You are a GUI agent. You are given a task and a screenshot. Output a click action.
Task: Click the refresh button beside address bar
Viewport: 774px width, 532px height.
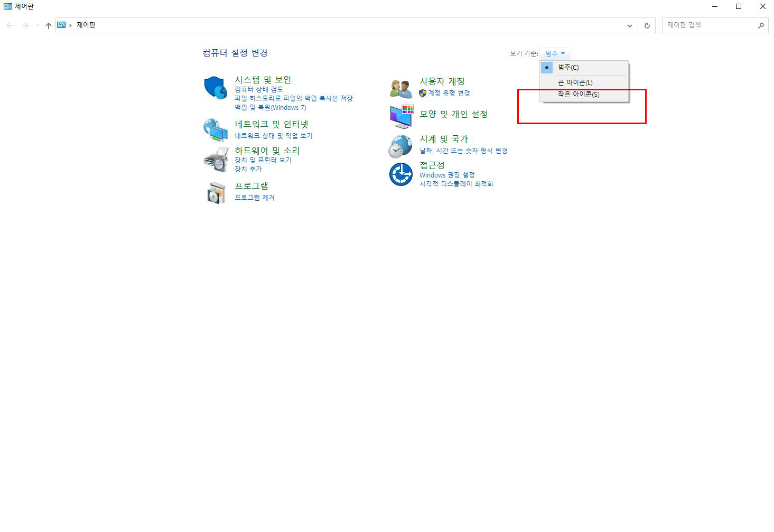click(647, 25)
